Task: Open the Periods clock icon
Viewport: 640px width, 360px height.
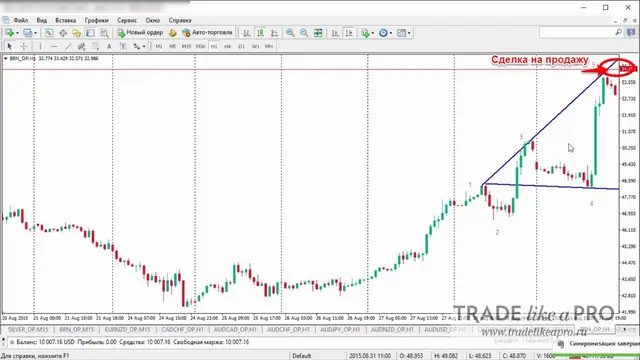Action: click(383, 33)
